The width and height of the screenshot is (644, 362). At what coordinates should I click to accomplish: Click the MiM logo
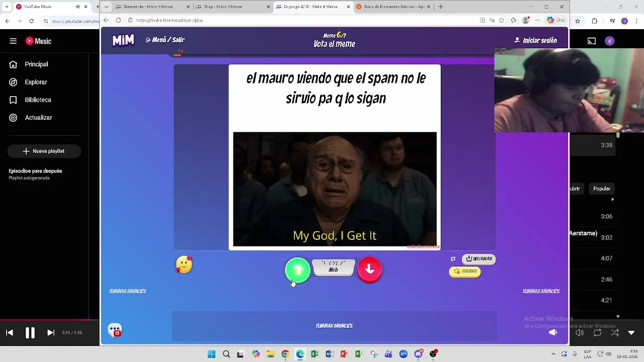(123, 40)
